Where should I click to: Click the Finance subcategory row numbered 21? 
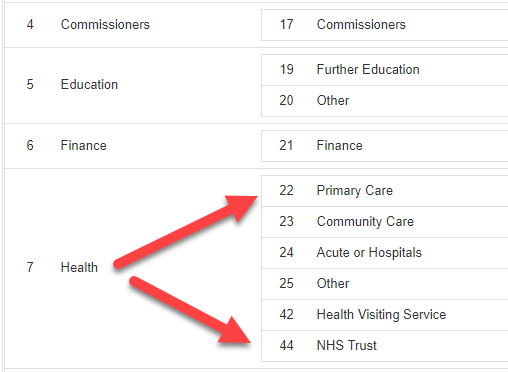[x=385, y=146]
